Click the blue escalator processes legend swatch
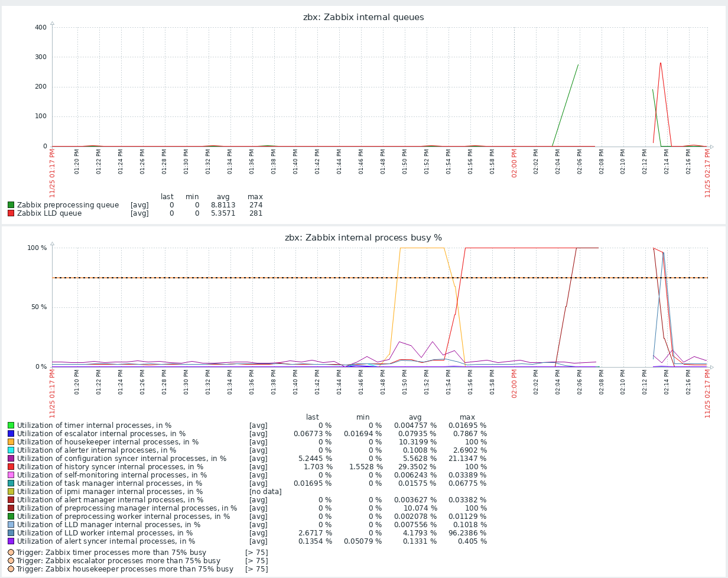The width and height of the screenshot is (728, 578). click(11, 434)
